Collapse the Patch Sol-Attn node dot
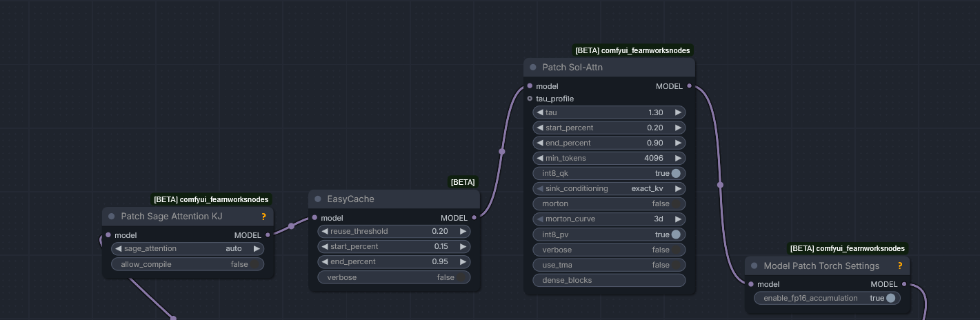Image resolution: width=980 pixels, height=320 pixels. point(533,68)
